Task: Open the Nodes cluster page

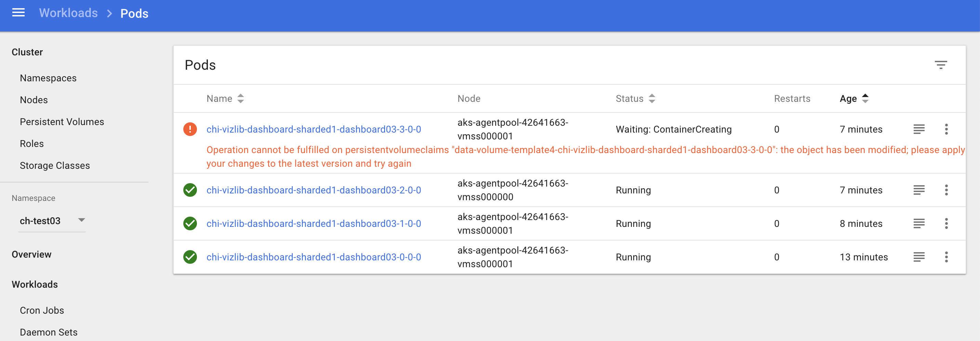Action: pyautogui.click(x=34, y=100)
